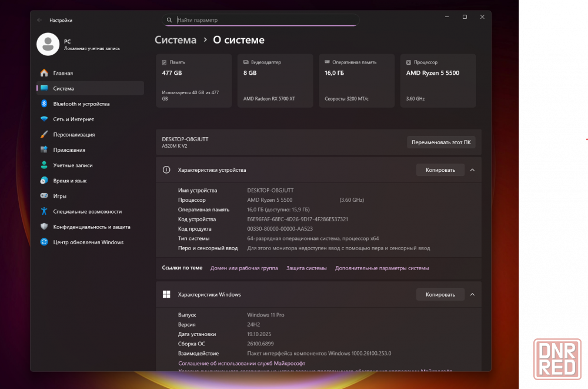Screen dimensions: 588x389
Task: Open Защита системы link
Action: [306, 268]
